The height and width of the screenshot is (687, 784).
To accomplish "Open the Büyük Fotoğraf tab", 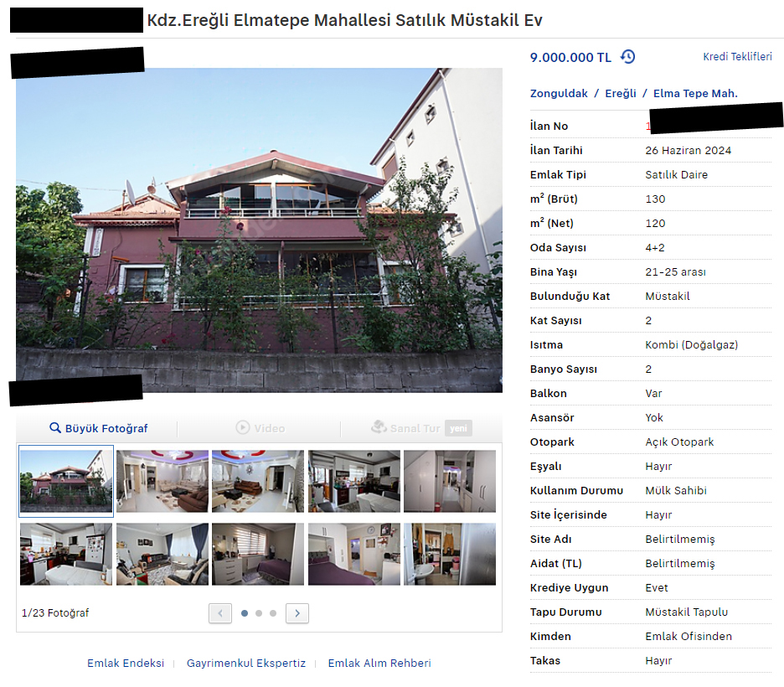I will pyautogui.click(x=99, y=428).
